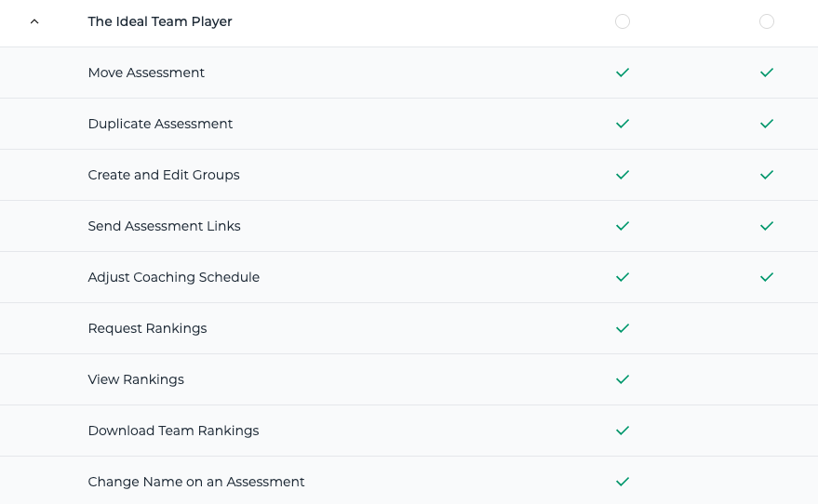The width and height of the screenshot is (818, 504).
Task: Click Request Rankings checkmark icon
Action: [x=623, y=328]
